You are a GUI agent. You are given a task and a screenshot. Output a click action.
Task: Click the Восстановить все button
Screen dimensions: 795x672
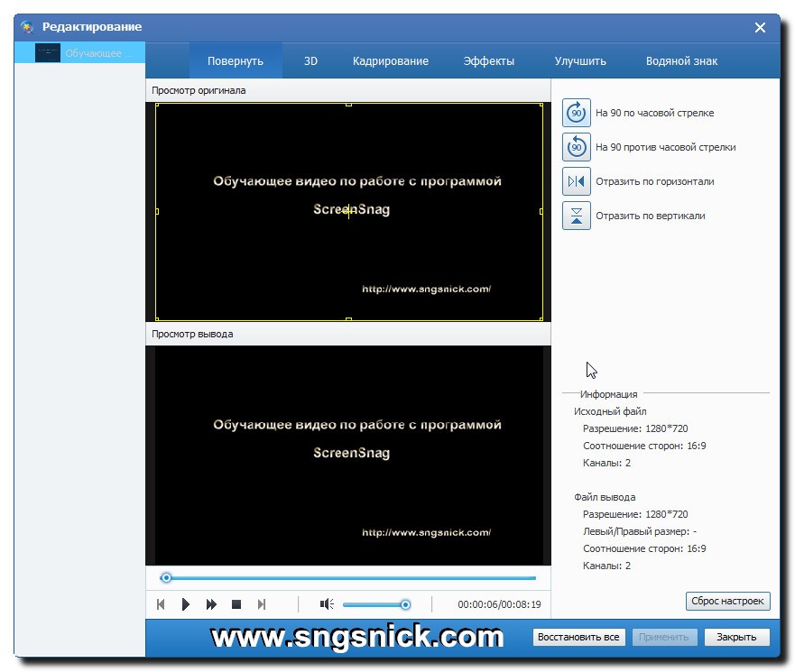click(578, 637)
